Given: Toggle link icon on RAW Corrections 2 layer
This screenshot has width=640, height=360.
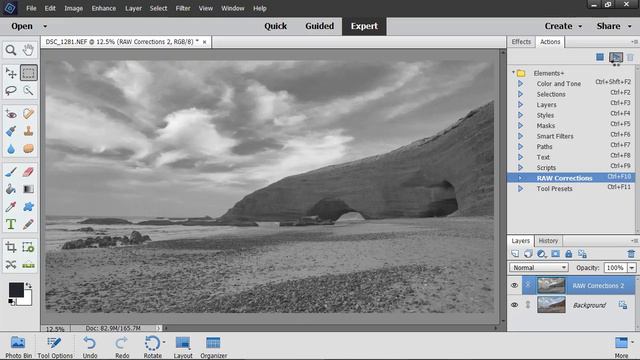Looking at the screenshot, I should (x=528, y=285).
